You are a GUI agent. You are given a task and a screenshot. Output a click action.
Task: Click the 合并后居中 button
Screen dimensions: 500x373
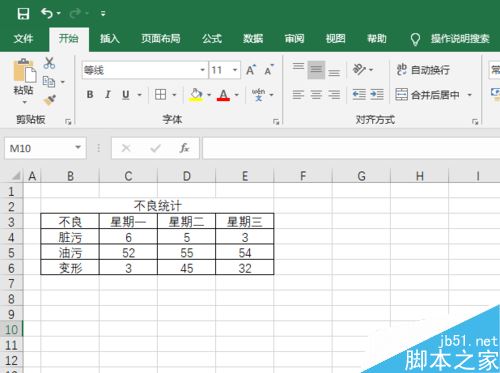click(x=427, y=95)
